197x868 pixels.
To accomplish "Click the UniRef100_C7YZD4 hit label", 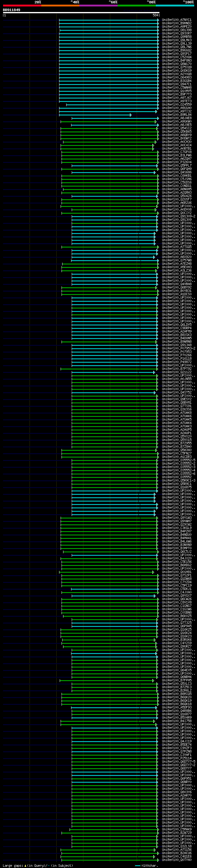I will click(x=176, y=582).
